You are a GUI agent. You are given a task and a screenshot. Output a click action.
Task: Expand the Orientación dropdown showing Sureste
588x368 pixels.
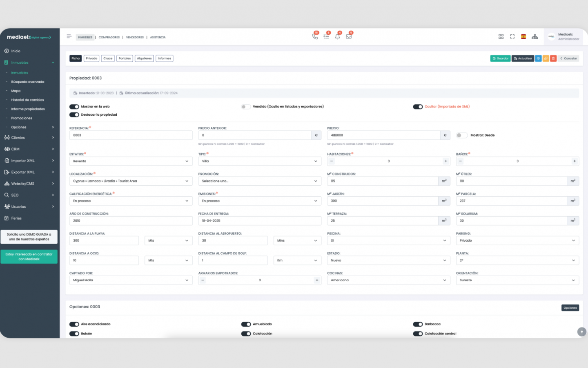pos(517,280)
